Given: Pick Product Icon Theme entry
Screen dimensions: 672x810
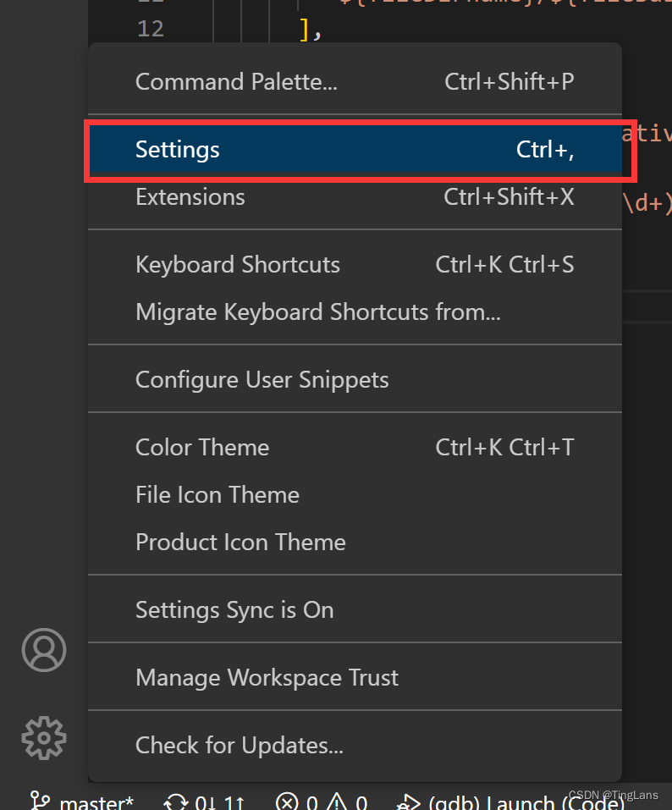Looking at the screenshot, I should click(x=355, y=543).
